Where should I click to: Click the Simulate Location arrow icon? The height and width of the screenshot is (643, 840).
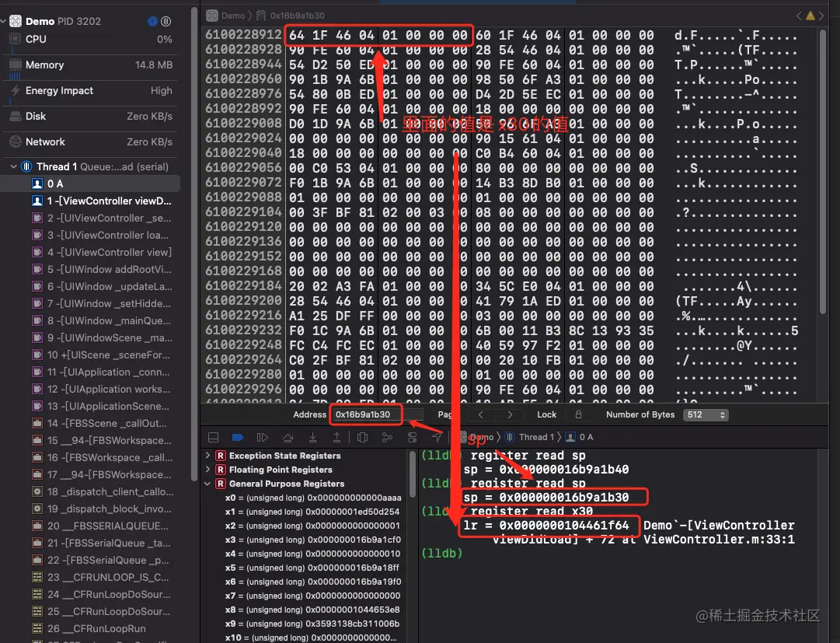(x=437, y=437)
